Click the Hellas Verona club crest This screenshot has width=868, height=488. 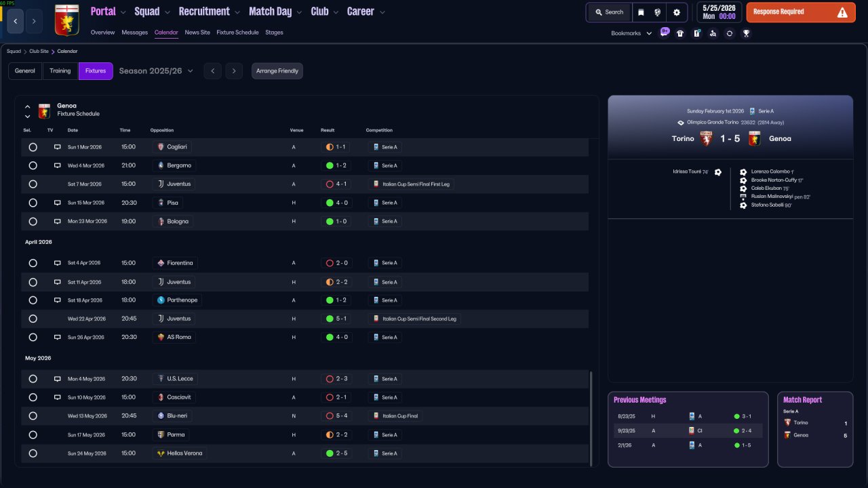[x=161, y=453]
